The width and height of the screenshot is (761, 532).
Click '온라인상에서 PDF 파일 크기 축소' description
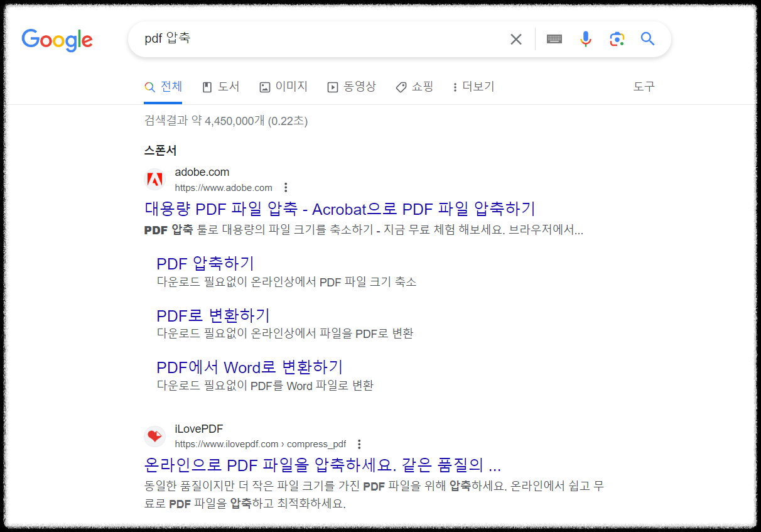click(x=287, y=281)
